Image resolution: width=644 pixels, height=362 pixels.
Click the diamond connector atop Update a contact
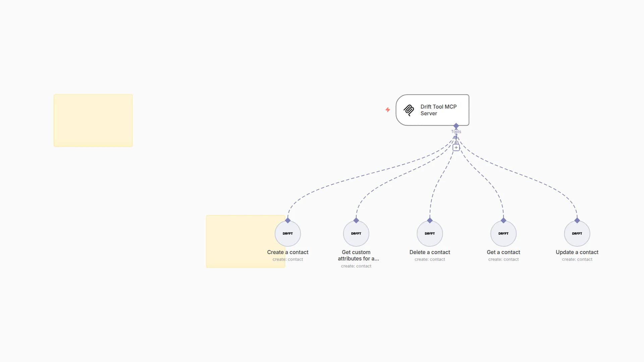(577, 221)
